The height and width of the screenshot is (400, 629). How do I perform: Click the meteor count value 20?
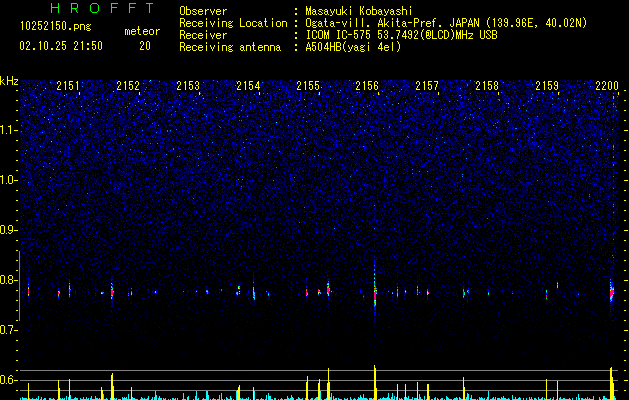145,46
